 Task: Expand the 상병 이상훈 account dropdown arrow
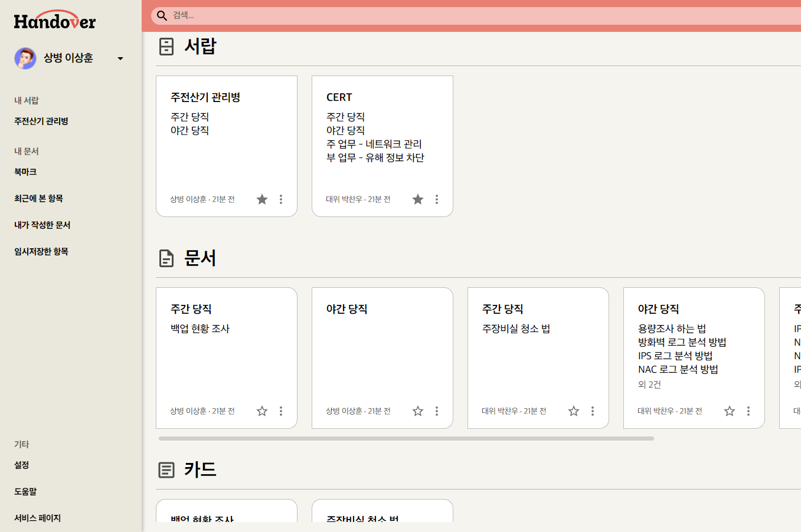120,58
